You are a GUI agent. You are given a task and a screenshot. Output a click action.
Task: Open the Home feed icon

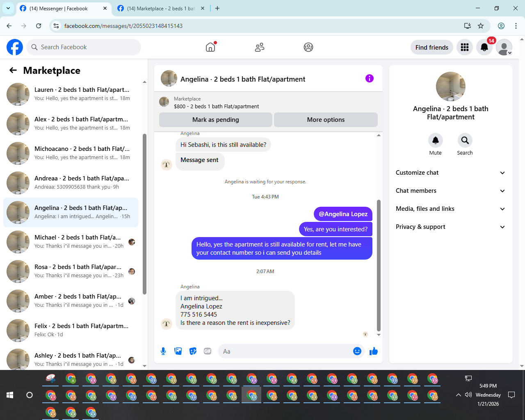pyautogui.click(x=210, y=47)
